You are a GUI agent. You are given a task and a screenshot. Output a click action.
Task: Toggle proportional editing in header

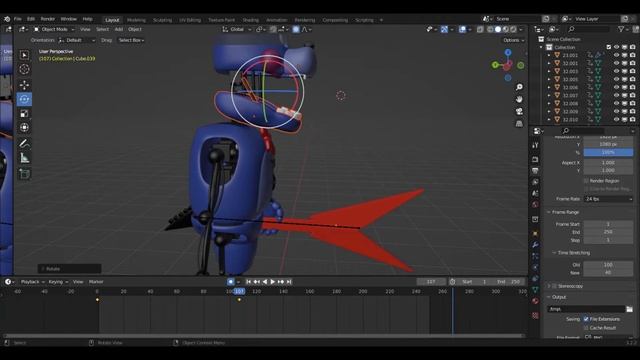tap(296, 29)
